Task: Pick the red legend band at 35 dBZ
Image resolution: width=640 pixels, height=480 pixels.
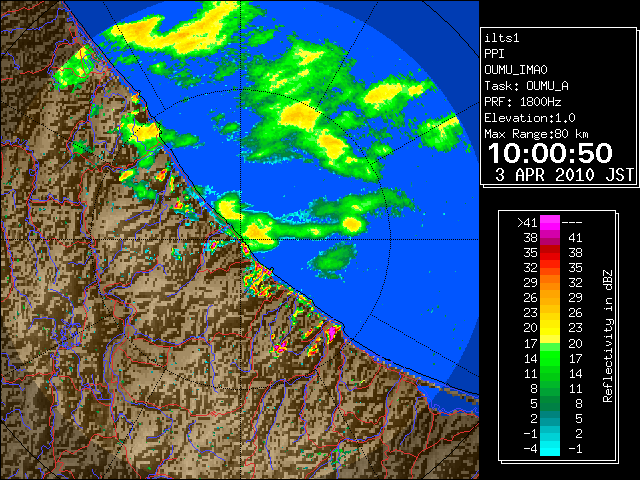Action: click(x=550, y=253)
